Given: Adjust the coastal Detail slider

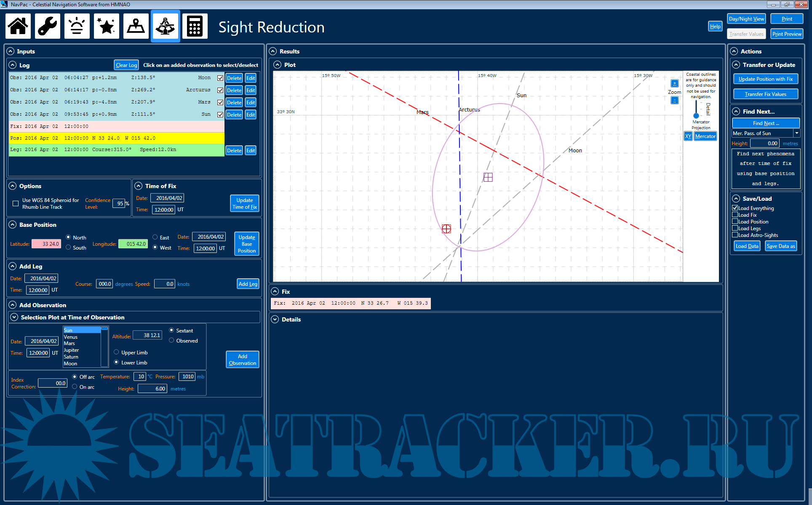Looking at the screenshot, I should point(696,115).
